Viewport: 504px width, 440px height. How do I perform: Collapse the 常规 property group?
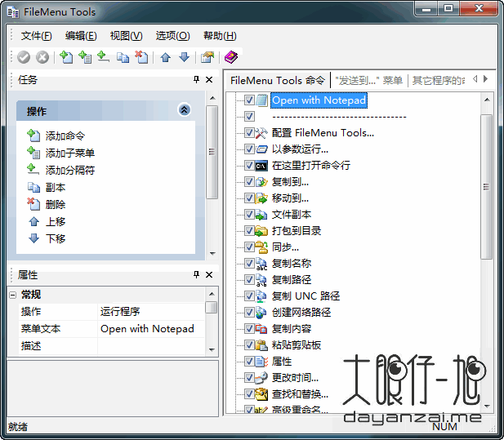tap(13, 295)
